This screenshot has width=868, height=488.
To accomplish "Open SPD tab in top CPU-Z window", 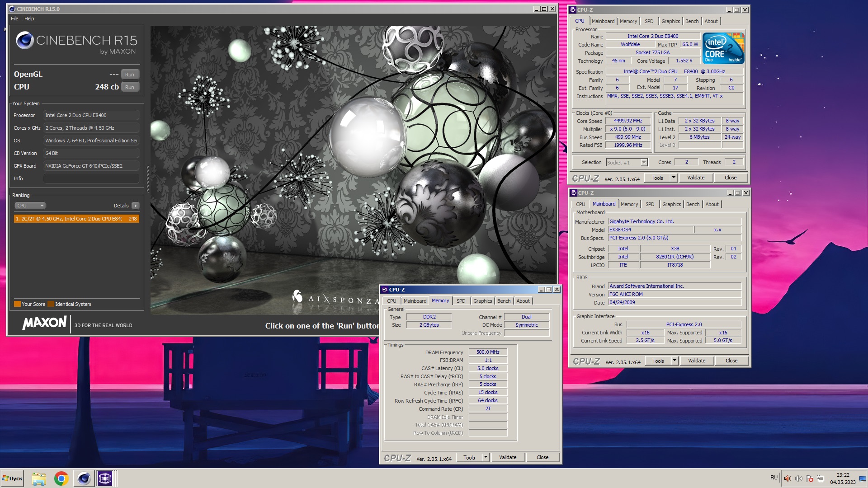I will [649, 21].
